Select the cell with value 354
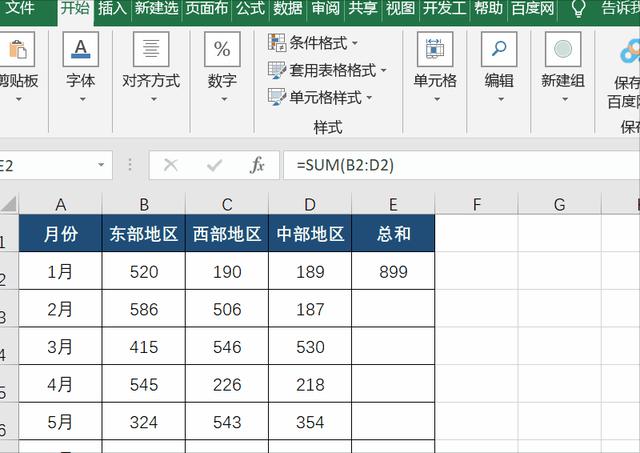This screenshot has width=640, height=453. [x=310, y=422]
